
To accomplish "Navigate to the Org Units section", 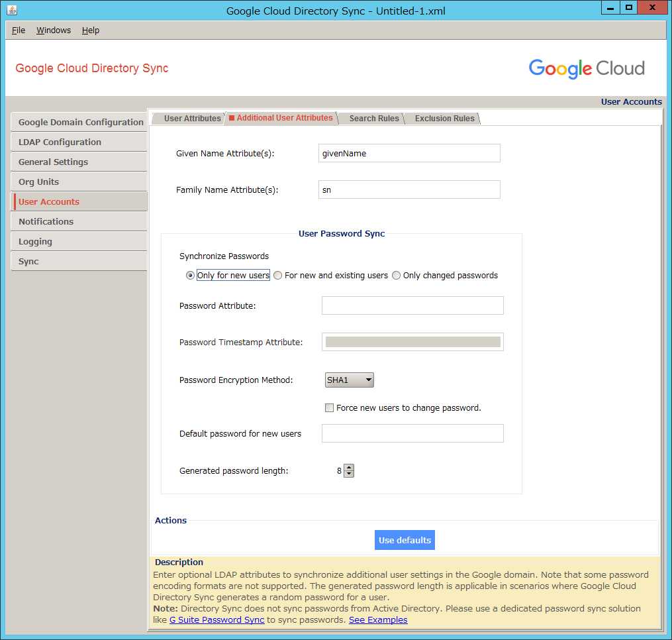I will tap(38, 182).
